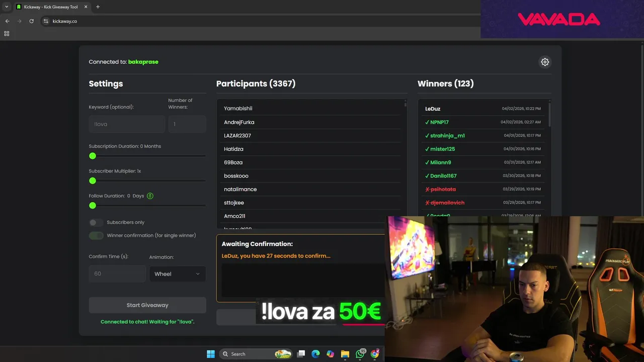Open the Windows Start menu
Screen dimensions: 644x362
point(211,354)
